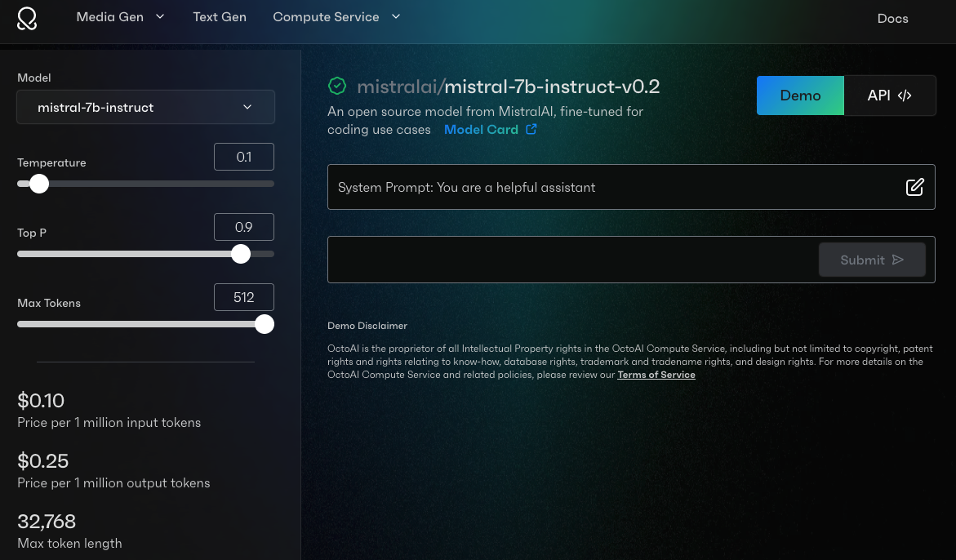This screenshot has width=956, height=560.
Task: Expand the Compute Service chevron
Action: (x=396, y=16)
